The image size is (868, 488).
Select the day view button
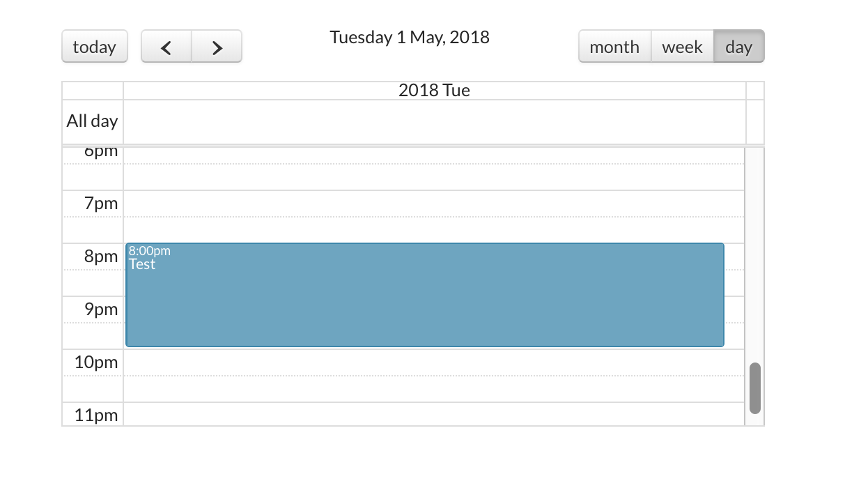point(738,47)
